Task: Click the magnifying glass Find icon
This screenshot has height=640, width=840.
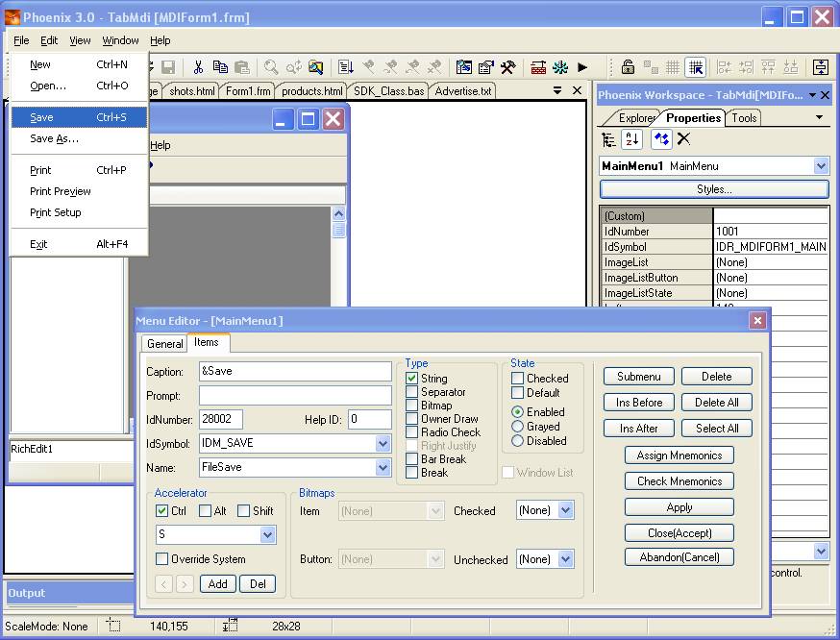Action: (x=271, y=67)
